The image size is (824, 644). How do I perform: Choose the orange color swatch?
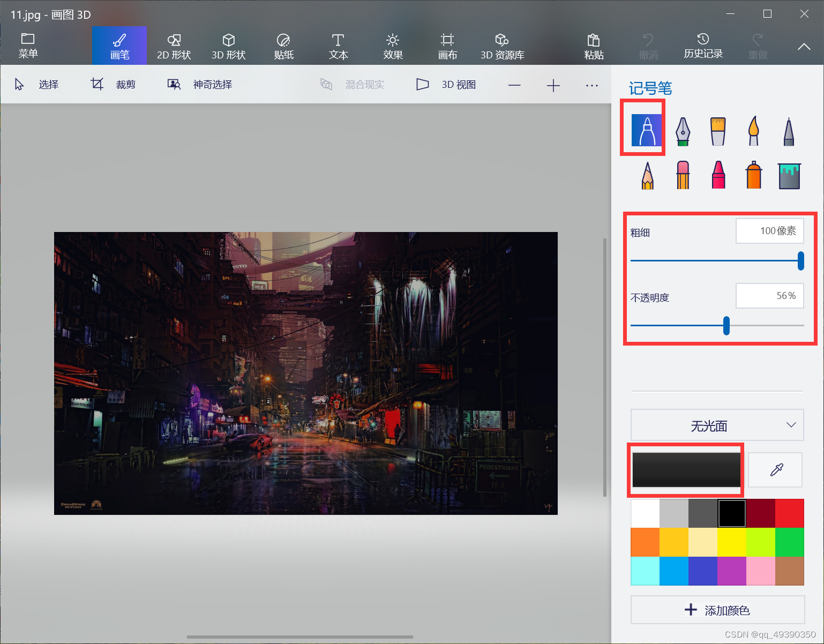(645, 542)
